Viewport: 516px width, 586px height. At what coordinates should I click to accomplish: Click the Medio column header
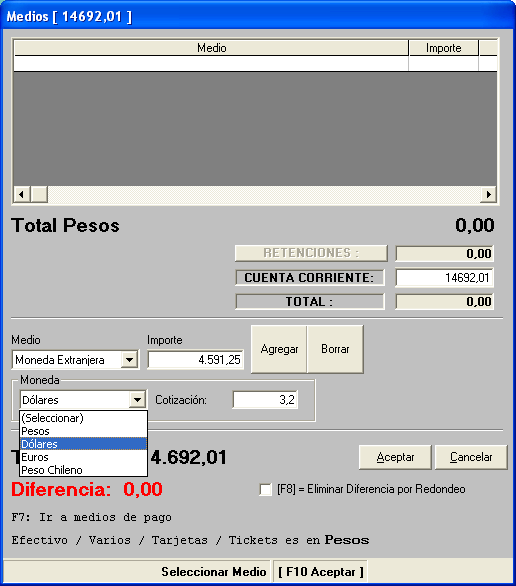coord(211,48)
